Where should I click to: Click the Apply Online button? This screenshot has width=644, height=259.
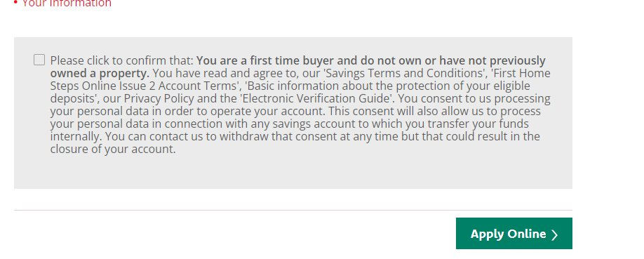click(x=514, y=233)
